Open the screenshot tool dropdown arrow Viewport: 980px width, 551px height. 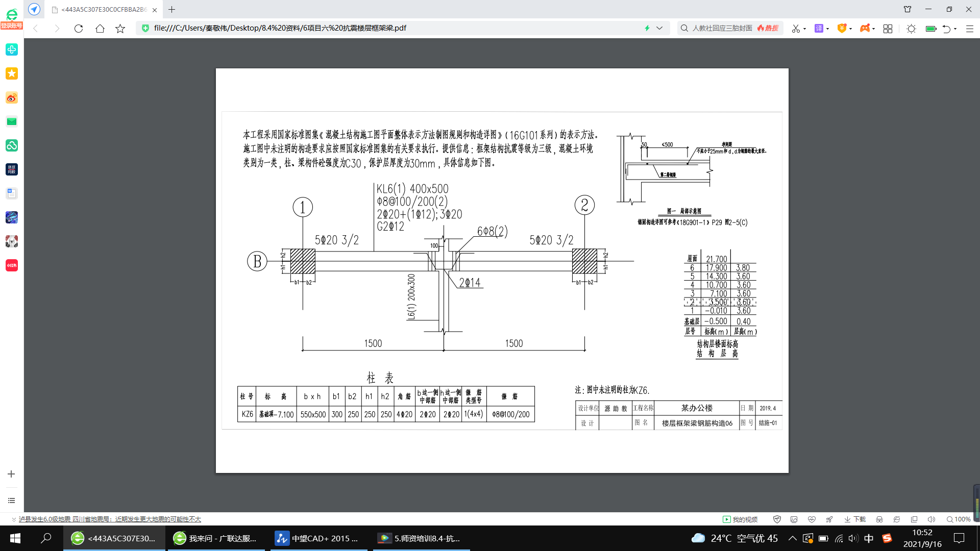(805, 29)
